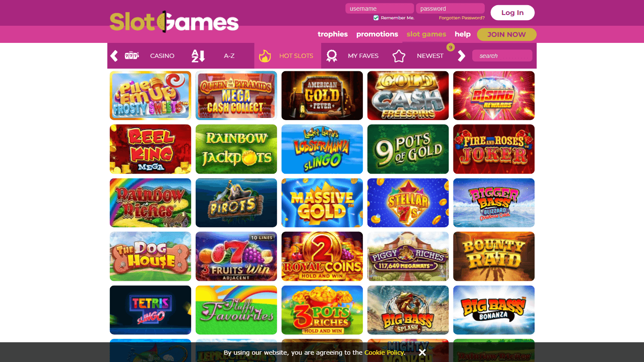Toggle the Remember Me checkbox
Viewport: 644px width, 362px height.
point(376,18)
